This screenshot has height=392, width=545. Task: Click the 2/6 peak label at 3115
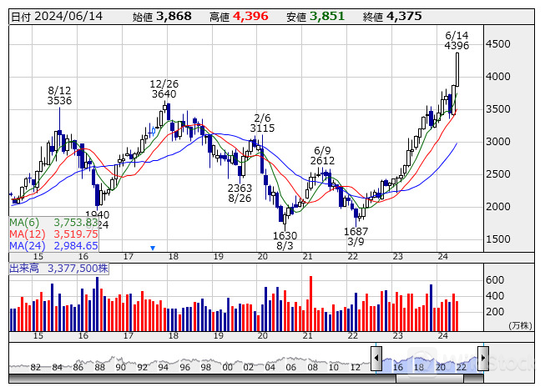pyautogui.click(x=262, y=123)
